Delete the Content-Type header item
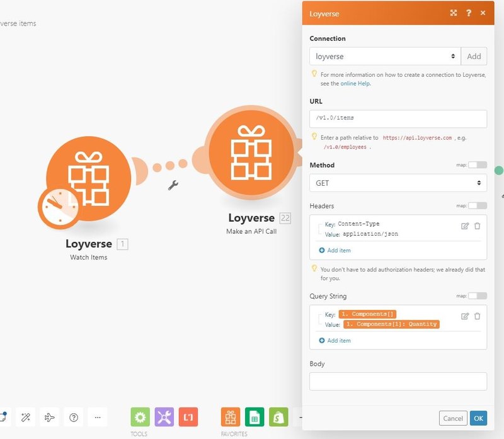This screenshot has height=439, width=504. coord(478,225)
